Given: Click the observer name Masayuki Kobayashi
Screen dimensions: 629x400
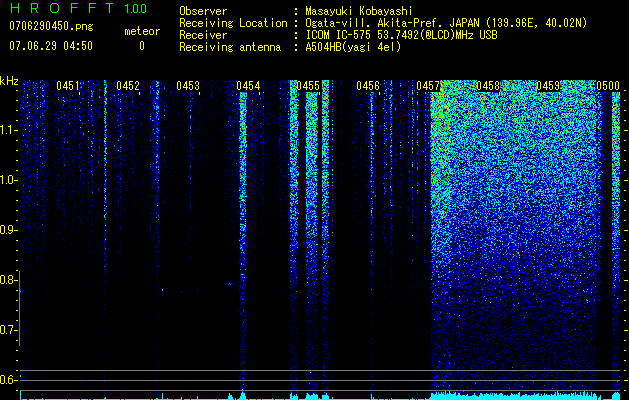Looking at the screenshot, I should (x=359, y=11).
